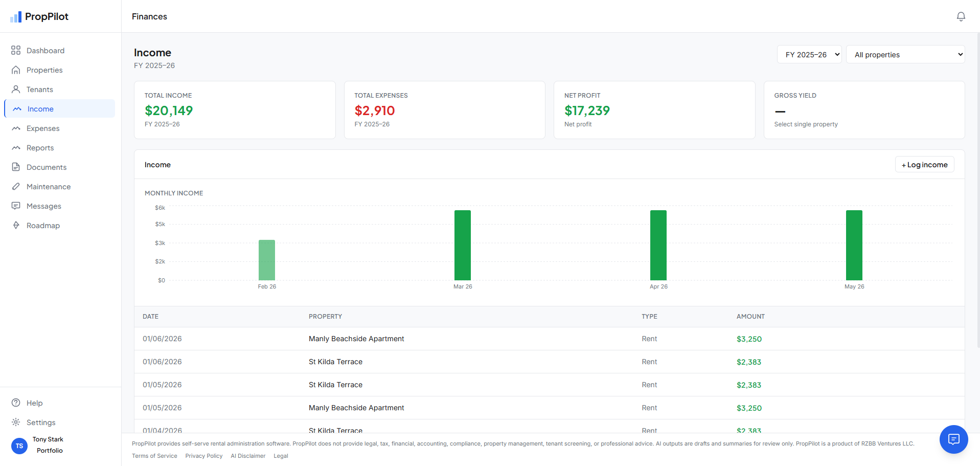Click Tony Stark profile name

click(48, 439)
